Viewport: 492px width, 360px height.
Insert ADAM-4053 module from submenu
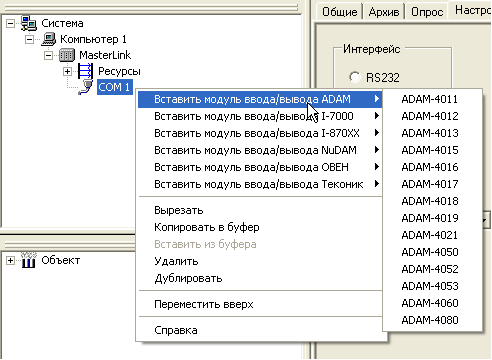(x=433, y=286)
